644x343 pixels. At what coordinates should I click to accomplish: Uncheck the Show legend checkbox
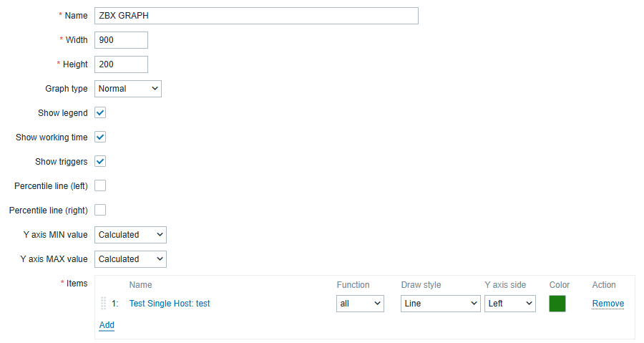[x=100, y=113]
